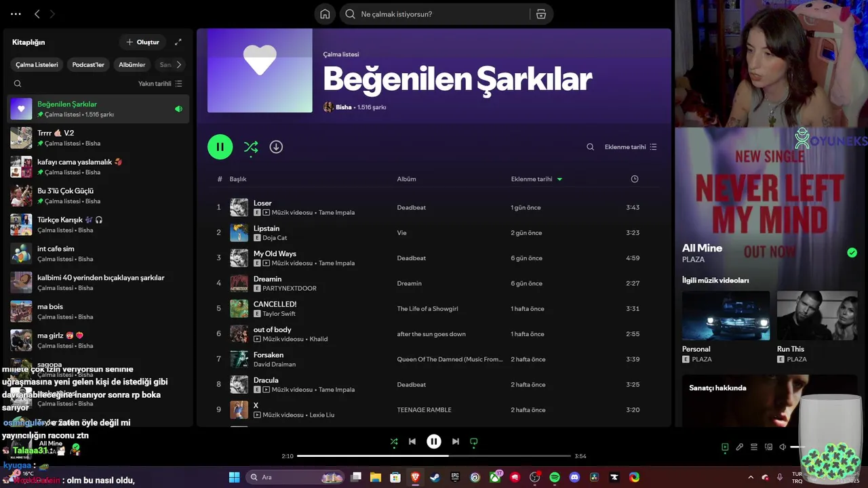
Task: Toggle the repeat button in the player bar
Action: click(x=474, y=441)
